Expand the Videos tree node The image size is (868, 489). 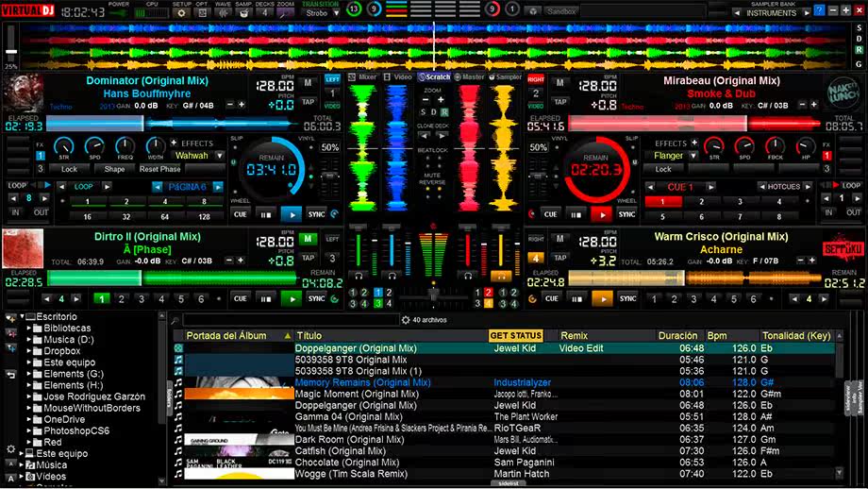22,477
